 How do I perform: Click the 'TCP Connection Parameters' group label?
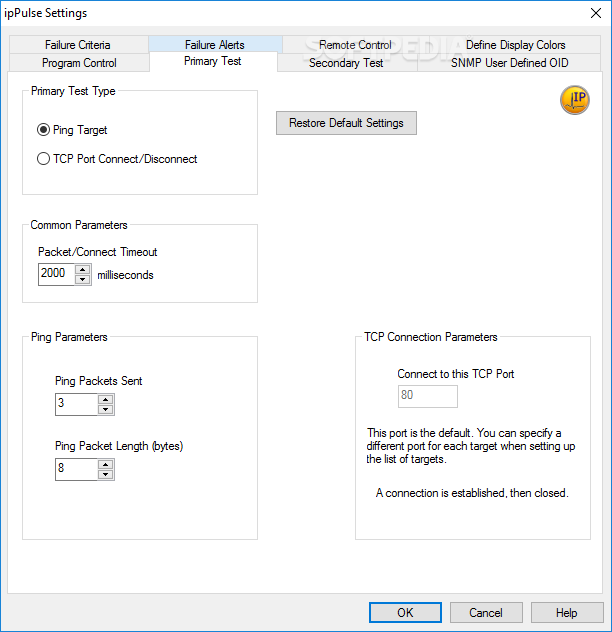[x=431, y=337]
